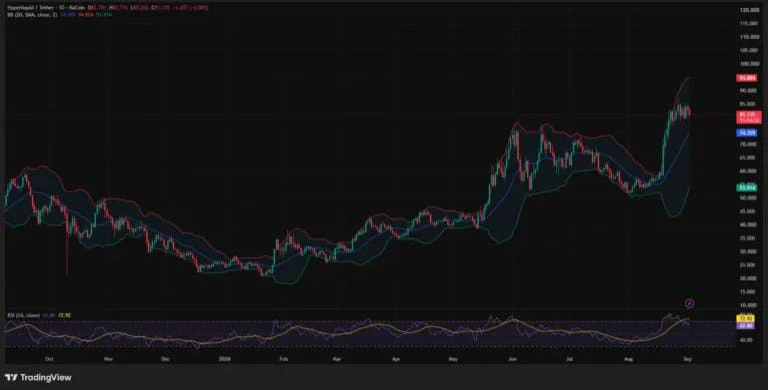Click the Apr label on time axis
The image size is (768, 390).
click(396, 359)
